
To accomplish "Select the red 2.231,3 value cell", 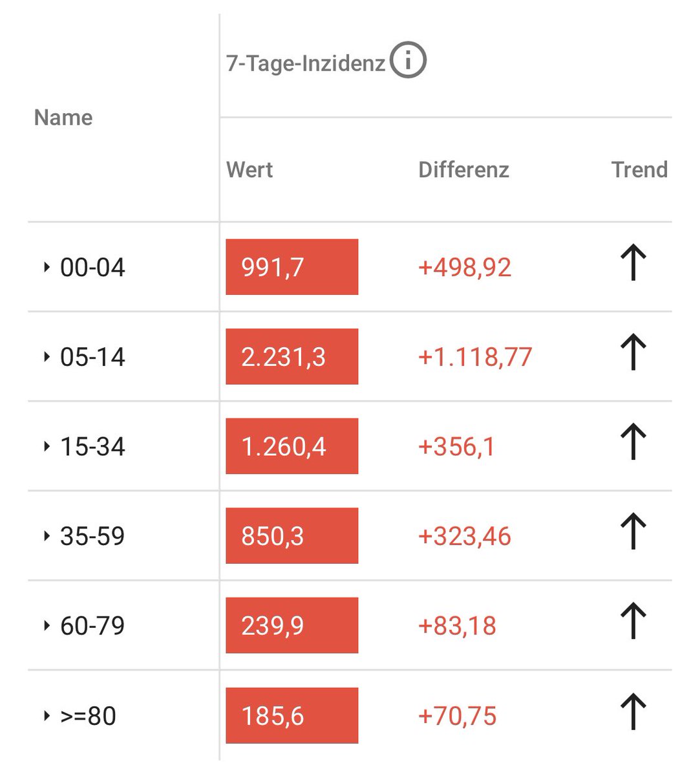I will point(292,356).
